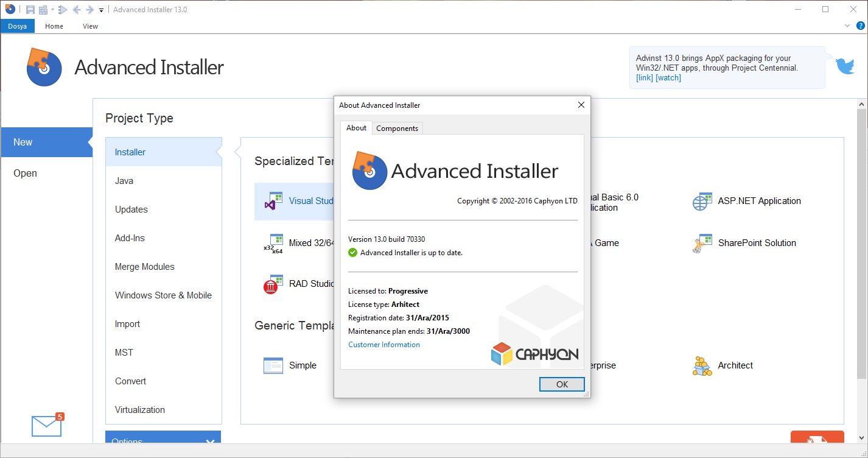Click the Forward arrow icon in title bar
This screenshot has height=458, width=868.
(89, 10)
